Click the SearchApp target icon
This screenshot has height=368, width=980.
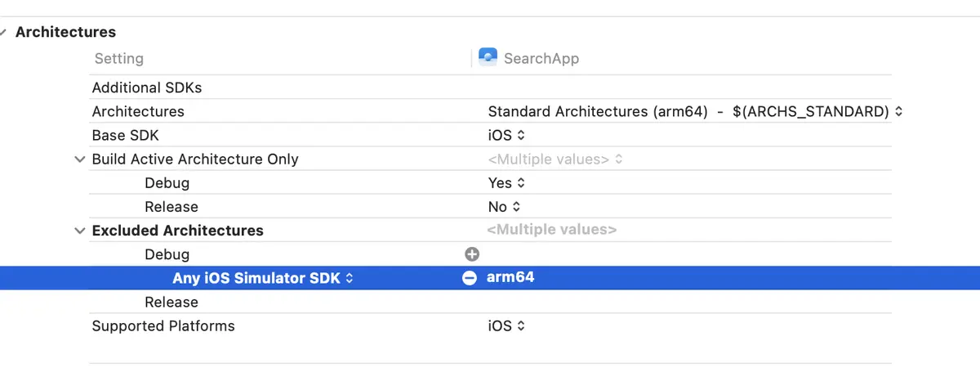tap(488, 57)
